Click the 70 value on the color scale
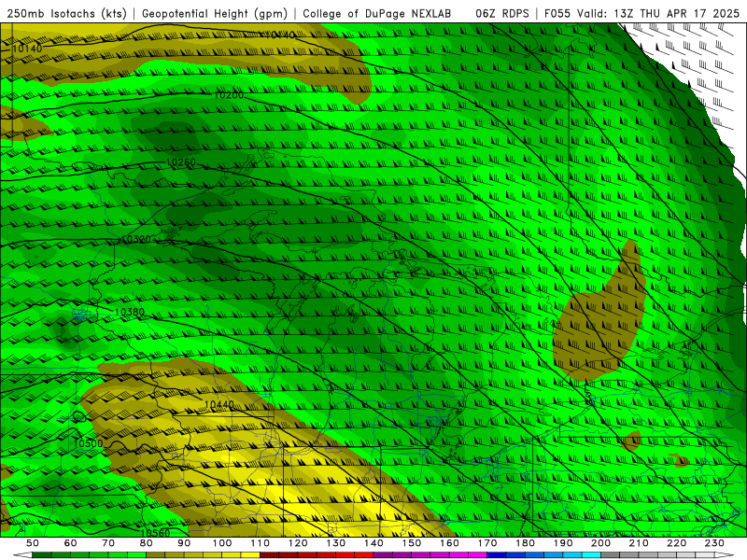Viewport: 747px width, 560px height. point(108,543)
